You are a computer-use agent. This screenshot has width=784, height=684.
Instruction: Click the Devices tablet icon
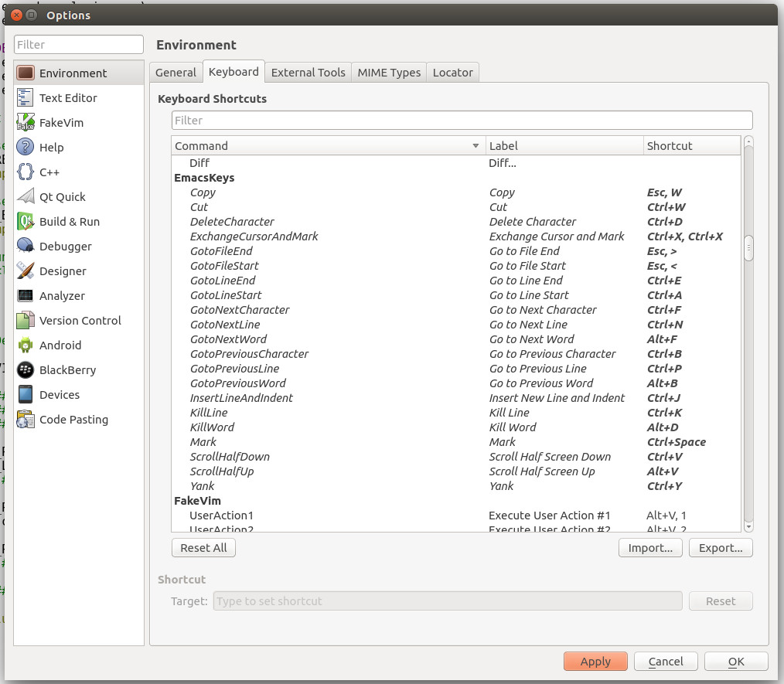pyautogui.click(x=26, y=395)
